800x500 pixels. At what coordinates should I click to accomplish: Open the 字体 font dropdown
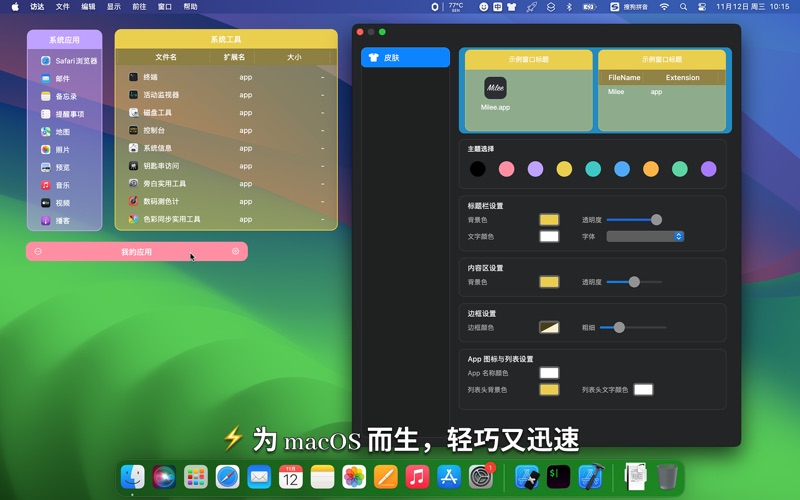tap(645, 237)
